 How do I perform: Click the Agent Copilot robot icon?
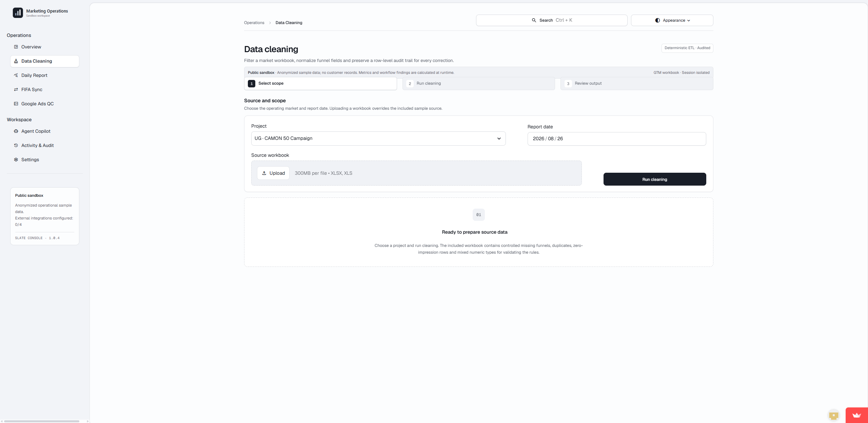click(16, 131)
